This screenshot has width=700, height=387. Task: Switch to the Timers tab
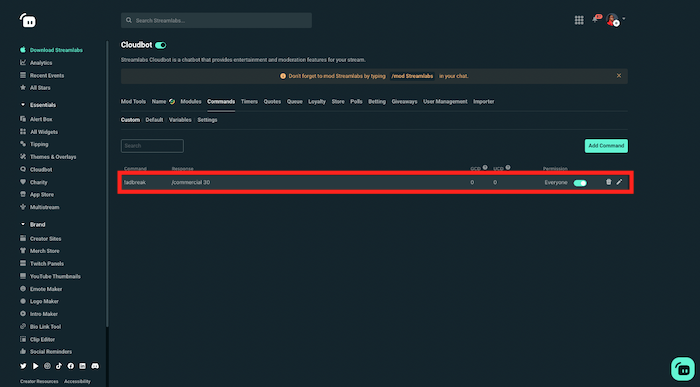(x=249, y=102)
